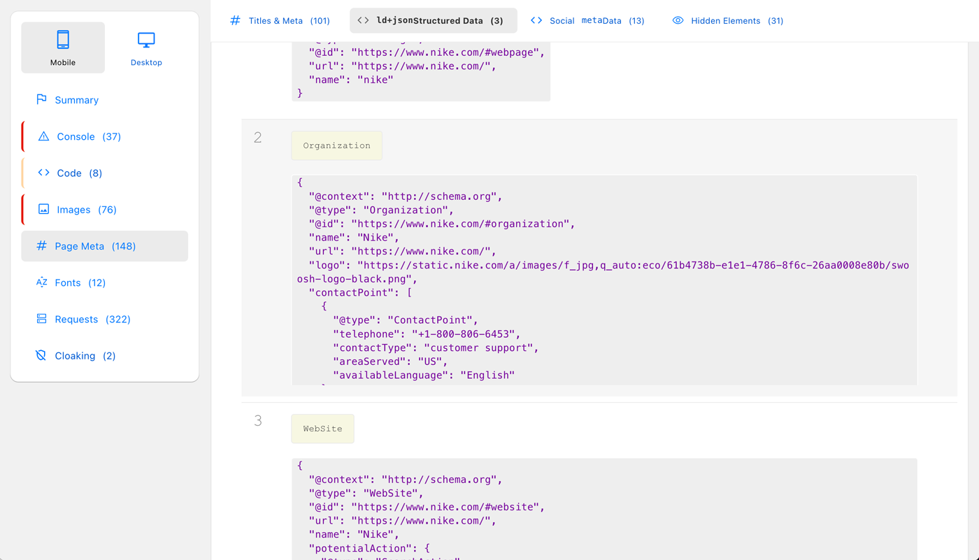Click "@type": "ContactPoint" line
The width and height of the screenshot is (979, 560).
click(x=406, y=320)
